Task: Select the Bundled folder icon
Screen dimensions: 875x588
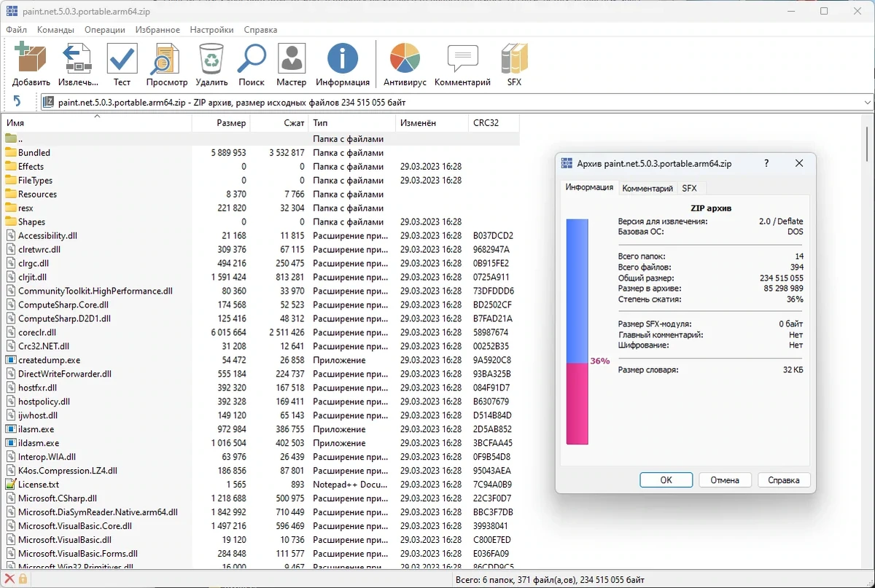Action: 10,152
